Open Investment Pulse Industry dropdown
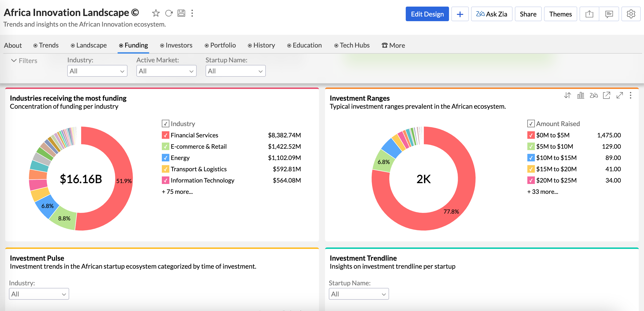The height and width of the screenshot is (311, 644). 39,294
